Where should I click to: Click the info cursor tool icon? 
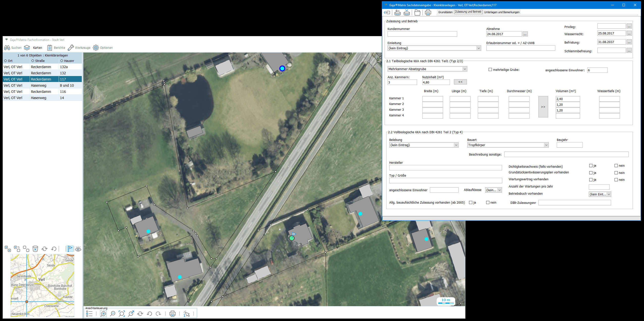[187, 314]
